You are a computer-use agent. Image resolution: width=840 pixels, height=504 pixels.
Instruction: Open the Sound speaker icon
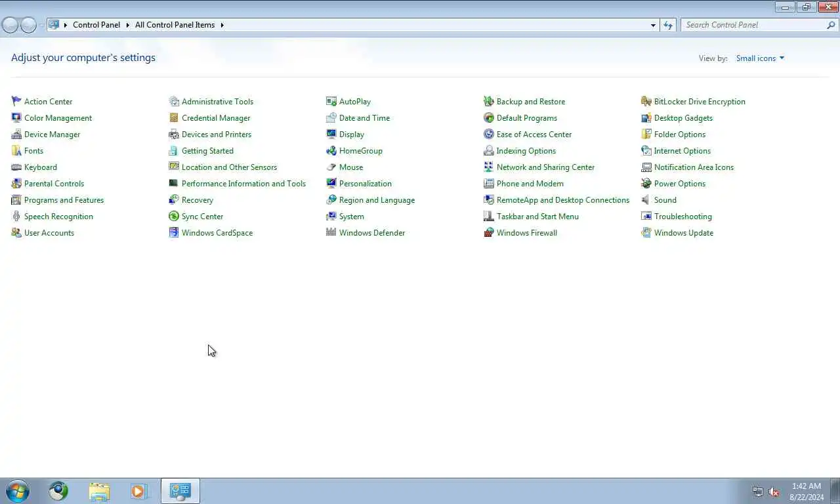click(646, 199)
